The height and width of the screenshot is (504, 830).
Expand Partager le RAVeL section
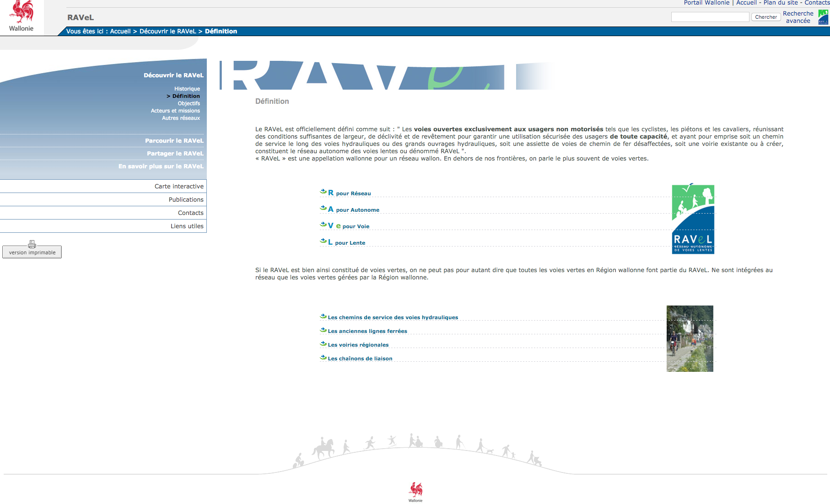[x=175, y=153]
